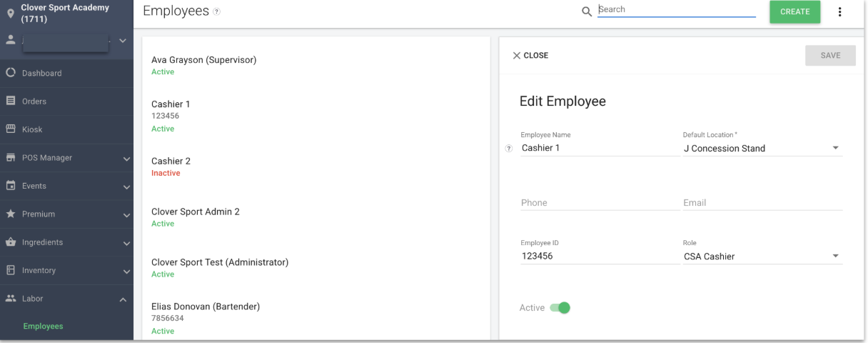Click the Employee ID field with 123456
868x343 pixels.
(600, 256)
